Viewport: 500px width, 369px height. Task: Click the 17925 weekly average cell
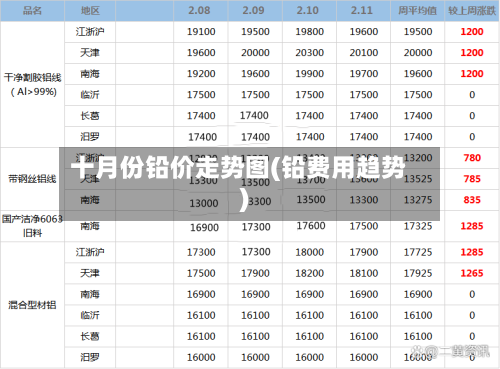(418, 273)
